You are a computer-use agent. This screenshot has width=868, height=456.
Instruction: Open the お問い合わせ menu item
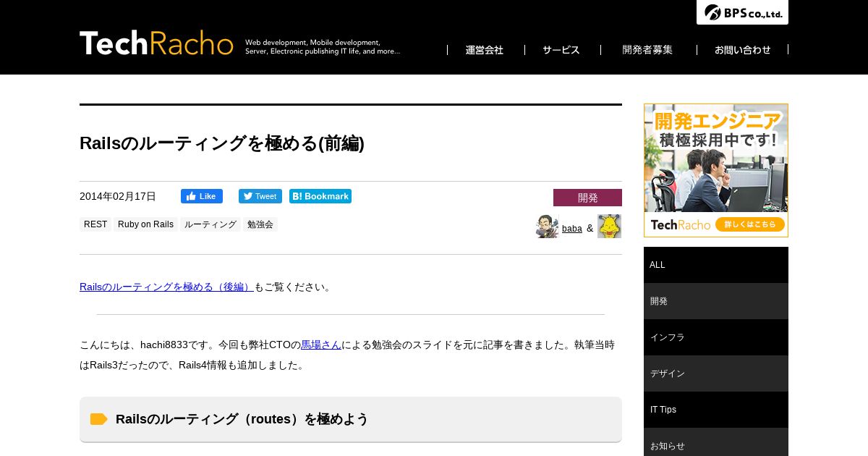(743, 50)
